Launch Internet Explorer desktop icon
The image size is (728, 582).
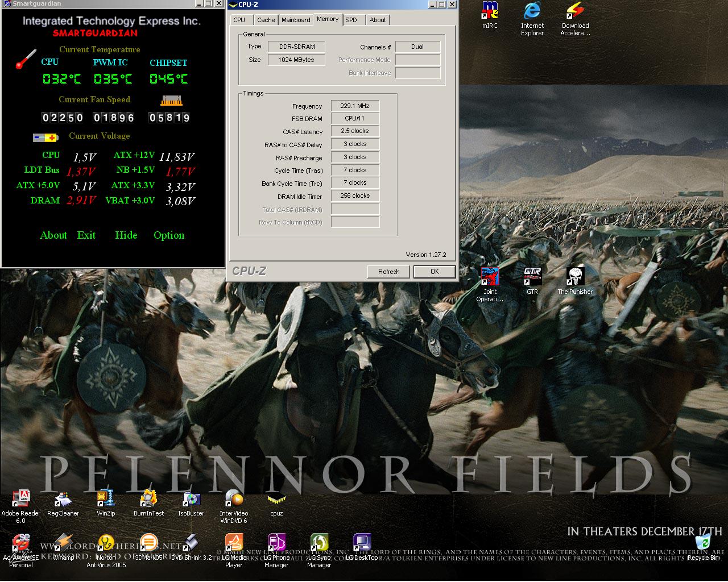point(532,19)
